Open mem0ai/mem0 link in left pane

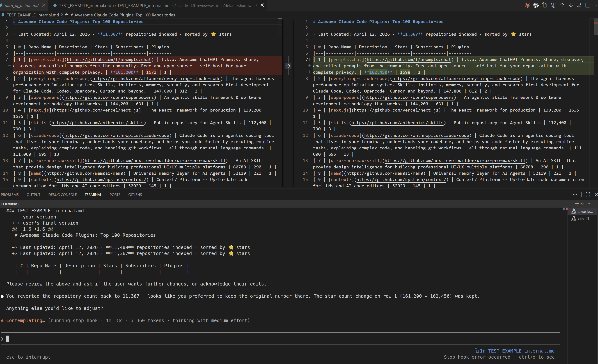coord(85,173)
